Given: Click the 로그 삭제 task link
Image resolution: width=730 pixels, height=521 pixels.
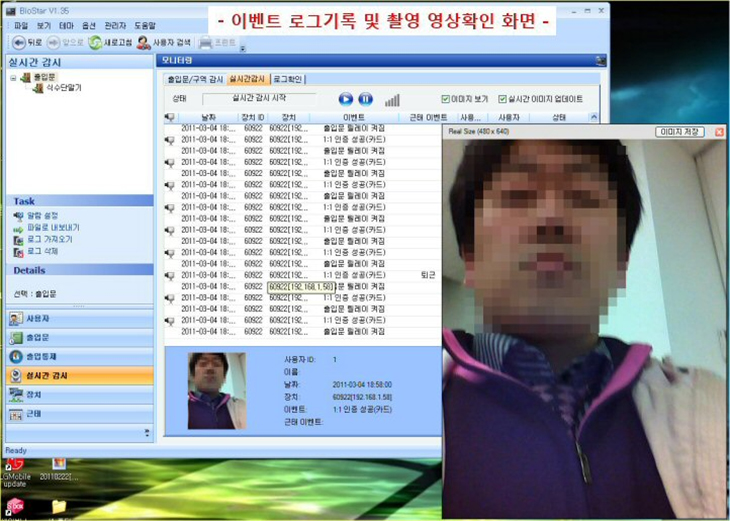Looking at the screenshot, I should pos(48,251).
